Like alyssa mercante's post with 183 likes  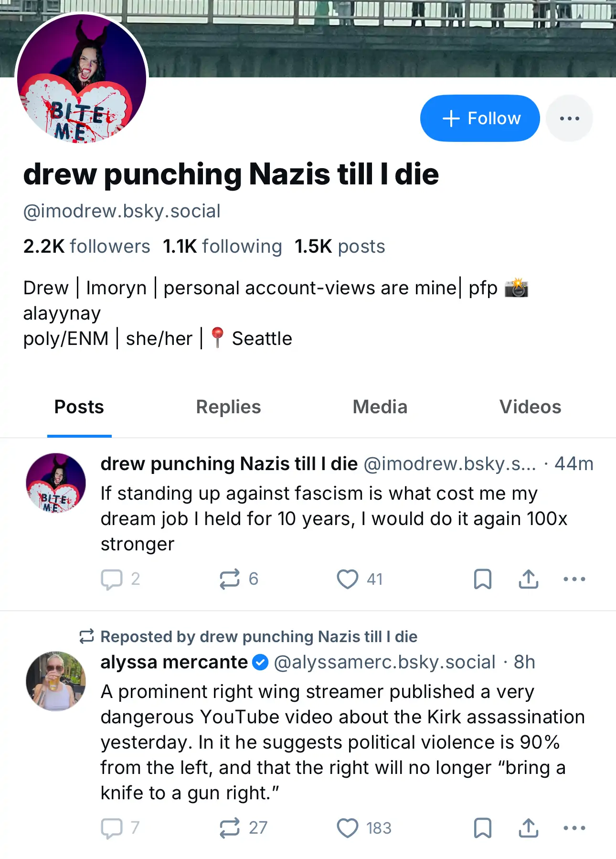tap(364, 828)
